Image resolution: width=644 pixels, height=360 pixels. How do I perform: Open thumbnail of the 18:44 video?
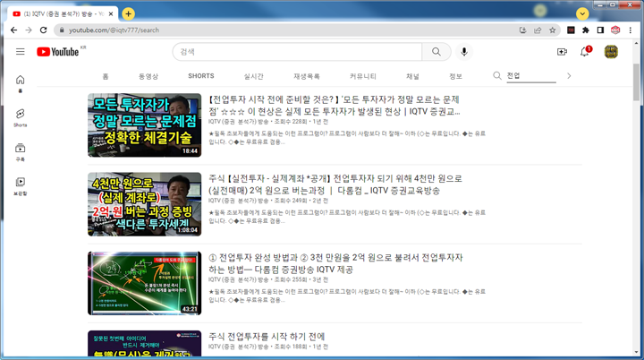tap(145, 125)
